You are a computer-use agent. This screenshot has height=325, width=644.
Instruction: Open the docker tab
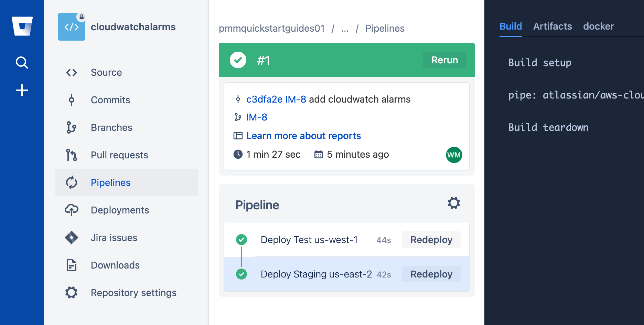tap(598, 26)
